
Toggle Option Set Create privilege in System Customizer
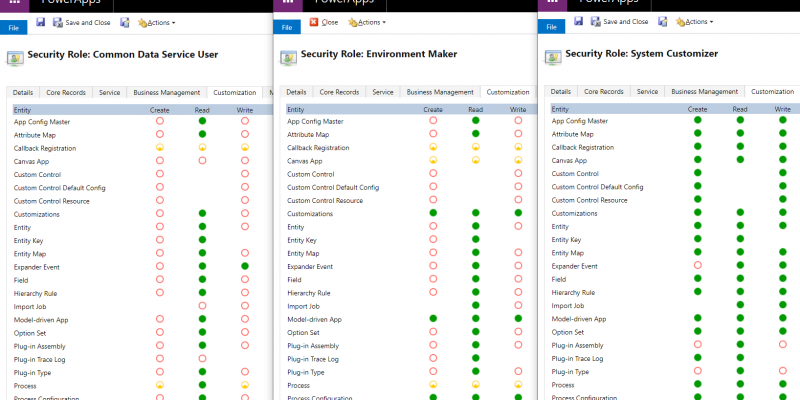coord(697,331)
